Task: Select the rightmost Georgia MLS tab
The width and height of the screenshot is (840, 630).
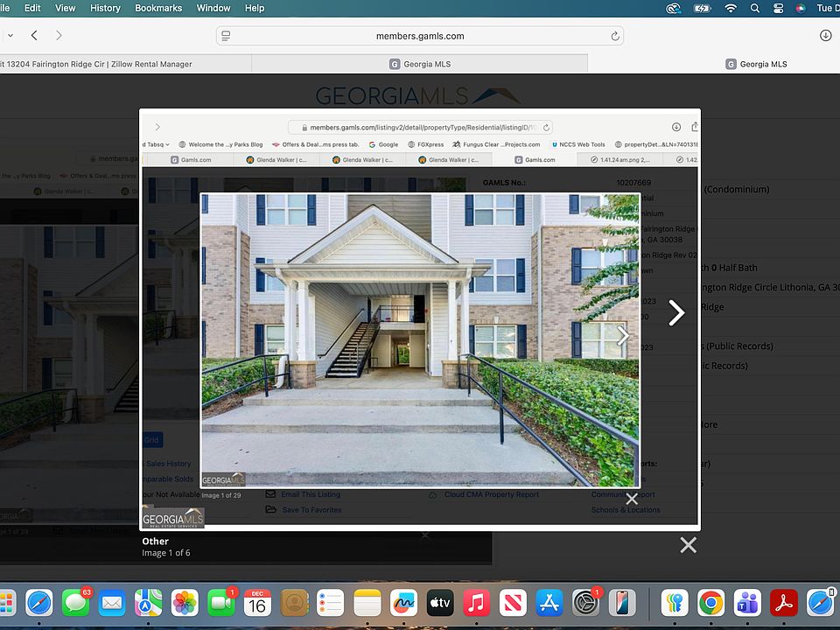Action: pyautogui.click(x=756, y=64)
